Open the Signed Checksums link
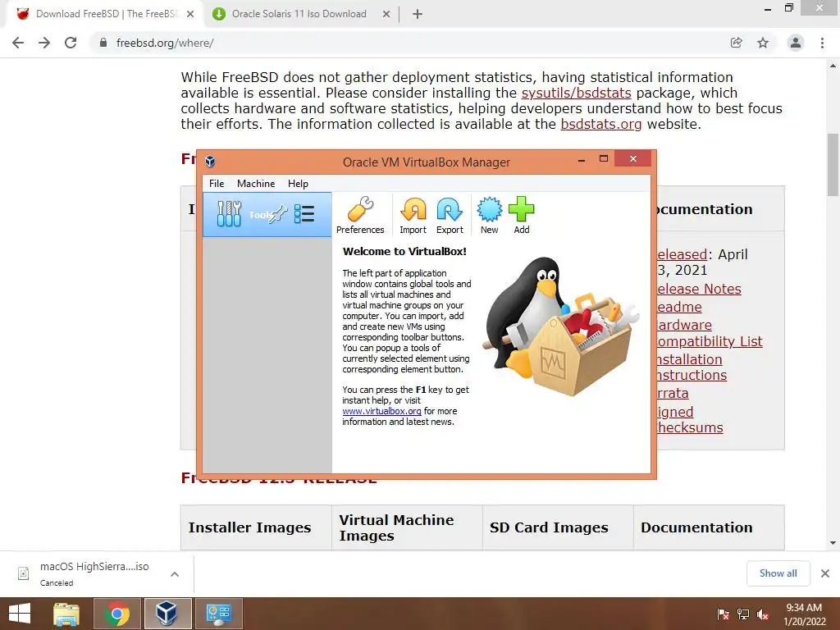The image size is (840, 630). pyautogui.click(x=690, y=419)
